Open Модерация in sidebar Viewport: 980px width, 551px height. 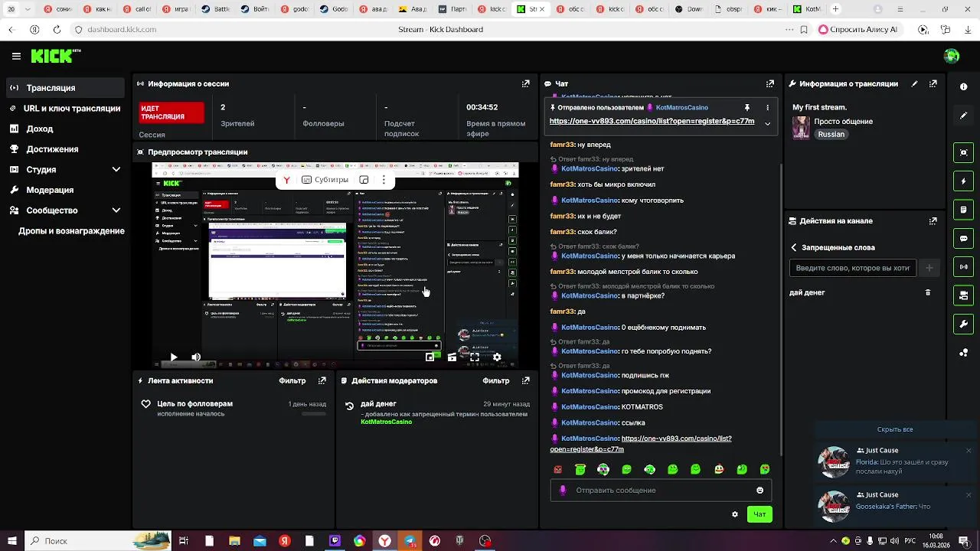[x=65, y=190]
